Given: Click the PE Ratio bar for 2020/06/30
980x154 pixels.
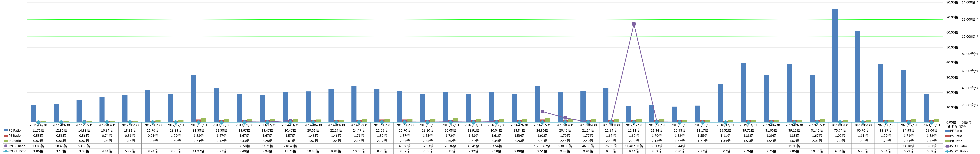Looking at the screenshot, I should click(x=858, y=77).
